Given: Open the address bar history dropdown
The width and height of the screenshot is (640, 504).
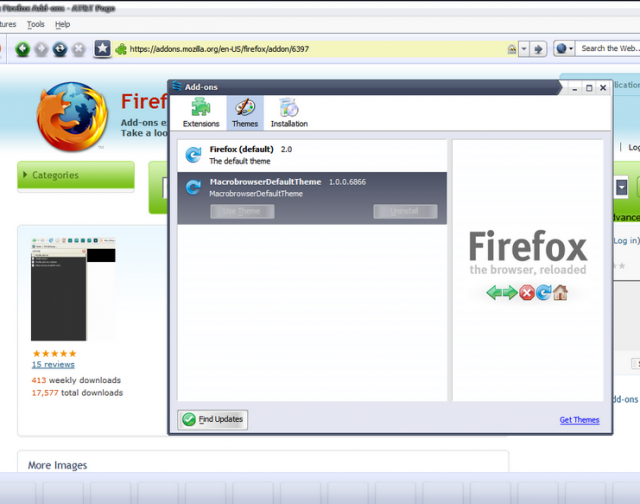Looking at the screenshot, I should tap(524, 49).
